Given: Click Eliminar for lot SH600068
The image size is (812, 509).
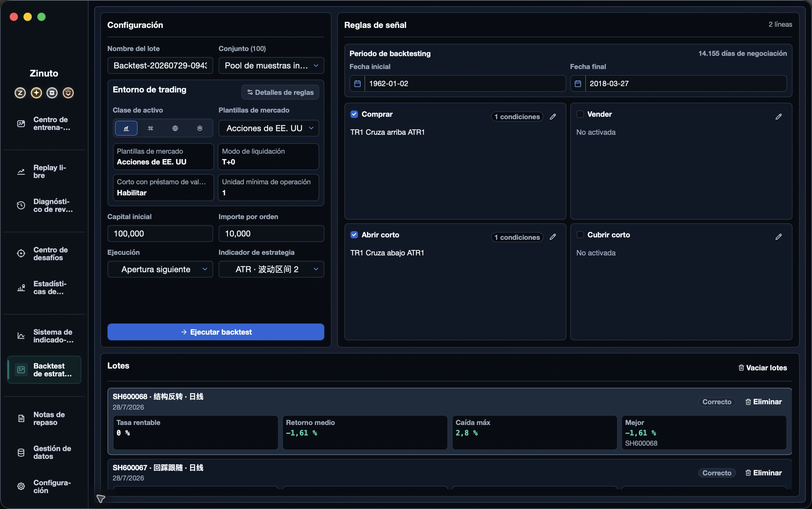Looking at the screenshot, I should click(764, 402).
